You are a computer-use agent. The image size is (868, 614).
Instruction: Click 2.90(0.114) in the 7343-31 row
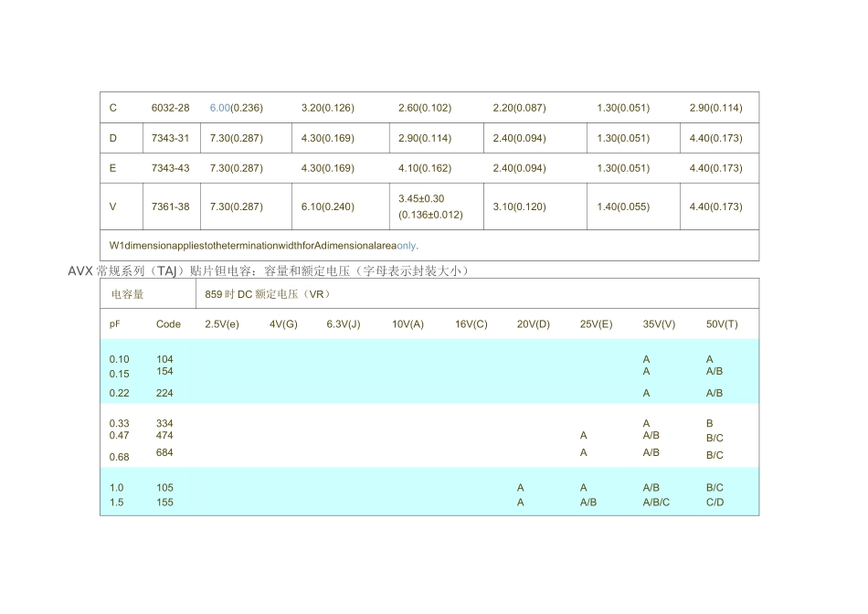(x=425, y=138)
